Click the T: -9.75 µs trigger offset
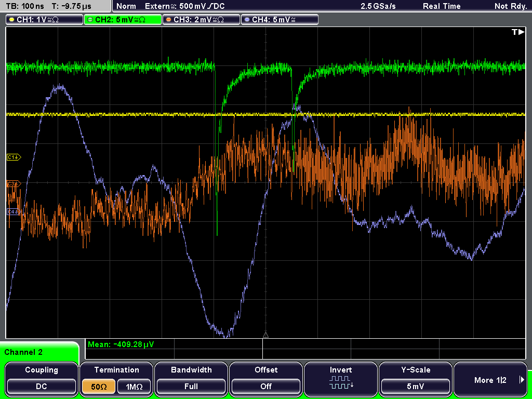The width and height of the screenshot is (532, 399). pos(72,6)
